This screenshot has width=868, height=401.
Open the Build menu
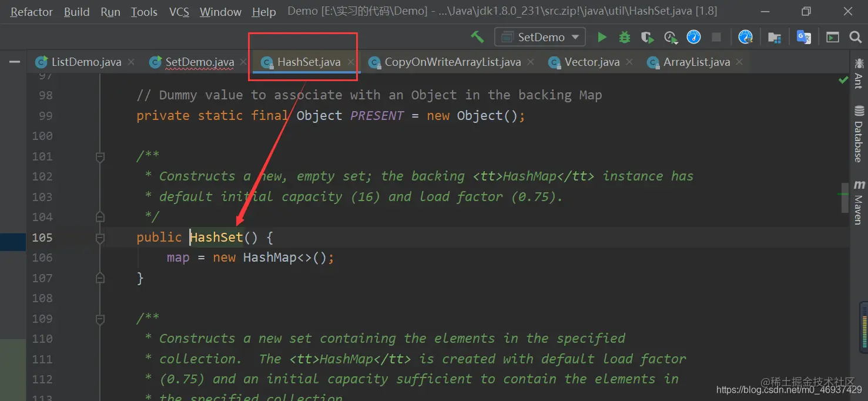click(77, 12)
